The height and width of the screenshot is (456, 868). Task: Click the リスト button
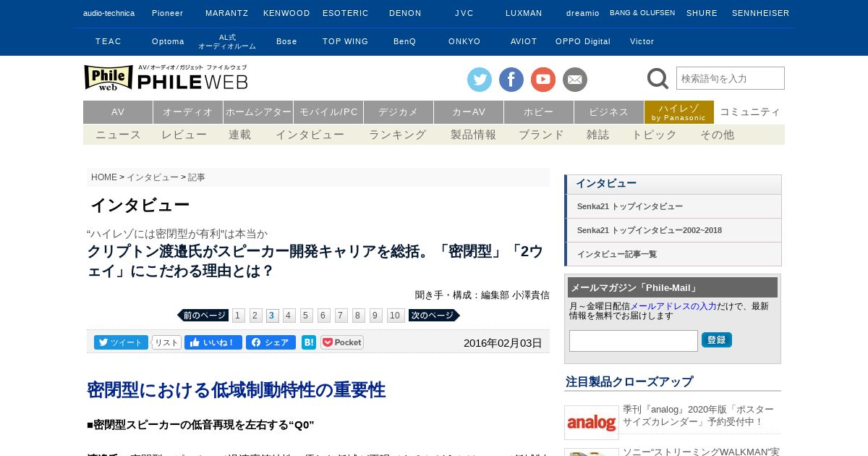pos(166,342)
